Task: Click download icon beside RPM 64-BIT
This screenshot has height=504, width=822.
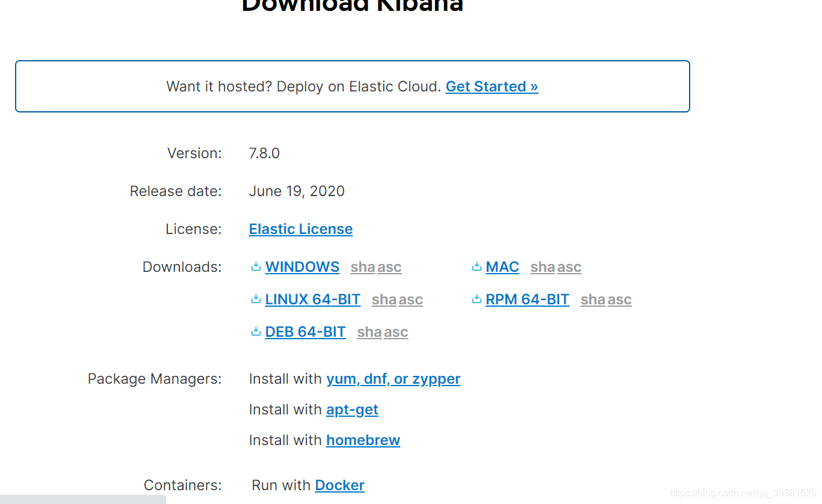Action: point(477,299)
